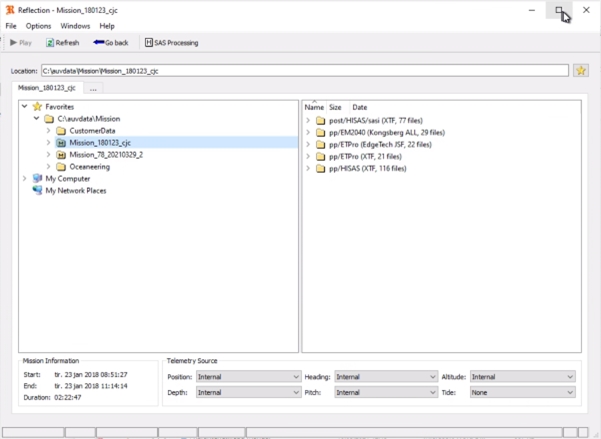Click the My Computer icon
The image size is (601, 439).
click(x=37, y=179)
